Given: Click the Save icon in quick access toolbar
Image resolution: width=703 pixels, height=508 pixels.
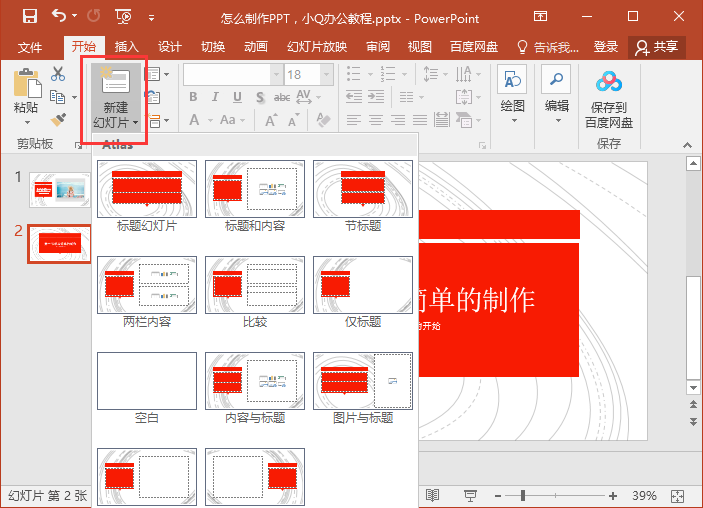Looking at the screenshot, I should (30, 17).
